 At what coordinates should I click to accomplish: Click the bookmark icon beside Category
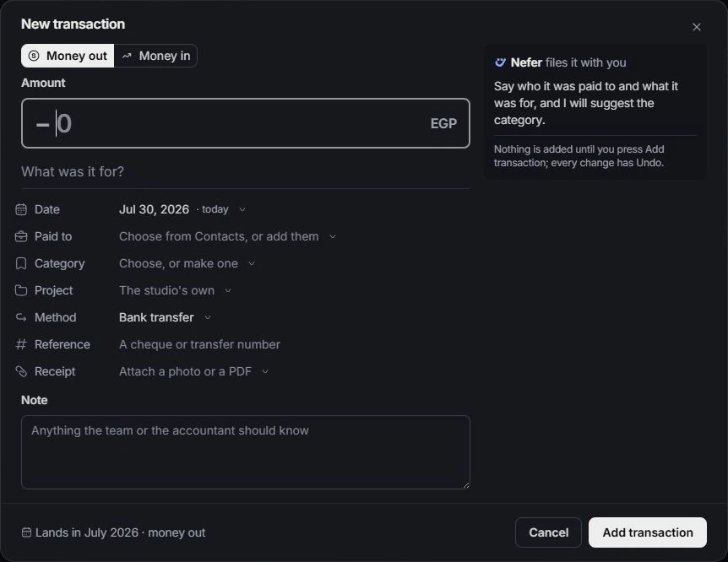tap(21, 263)
